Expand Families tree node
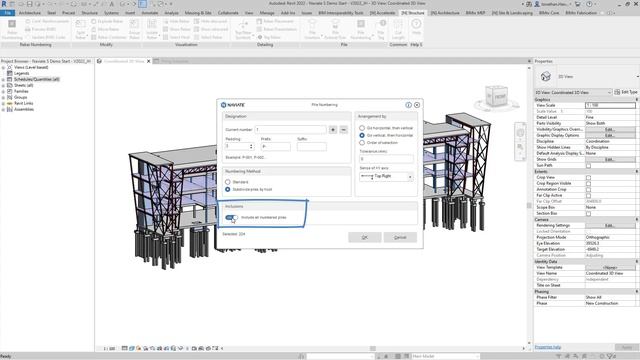The width and height of the screenshot is (640, 360). click(x=3, y=91)
